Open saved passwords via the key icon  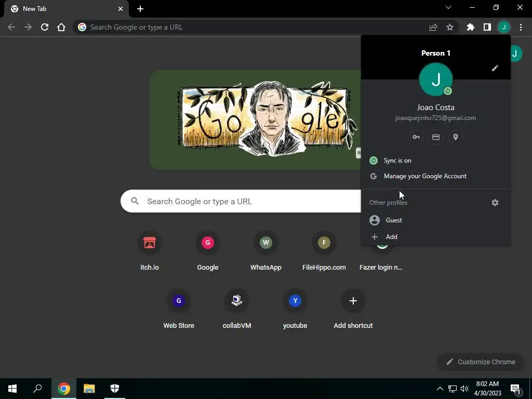(416, 137)
